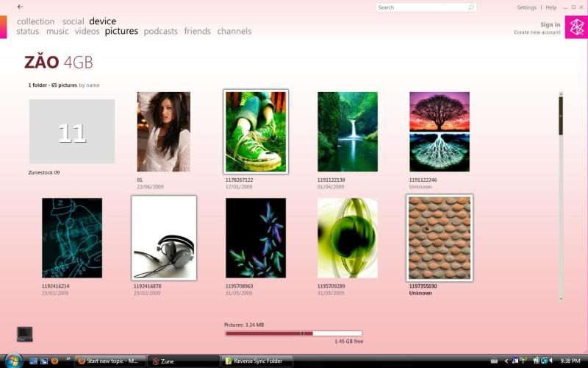
Task: Click the scrollbar down arrow
Action: [561, 299]
